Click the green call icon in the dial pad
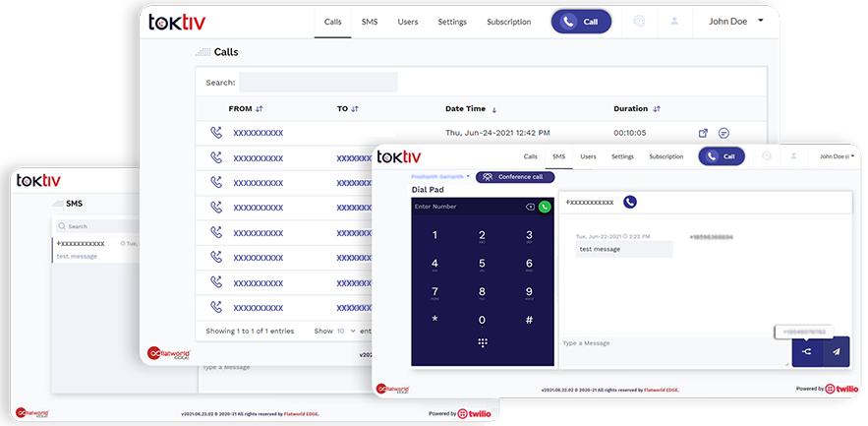868x426 pixels. click(545, 207)
